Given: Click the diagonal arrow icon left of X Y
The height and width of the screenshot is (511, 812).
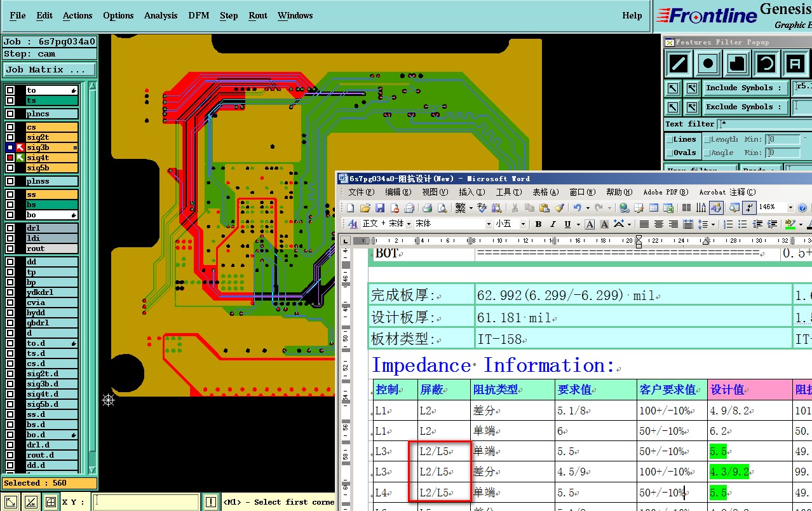Looking at the screenshot, I should click(x=10, y=502).
